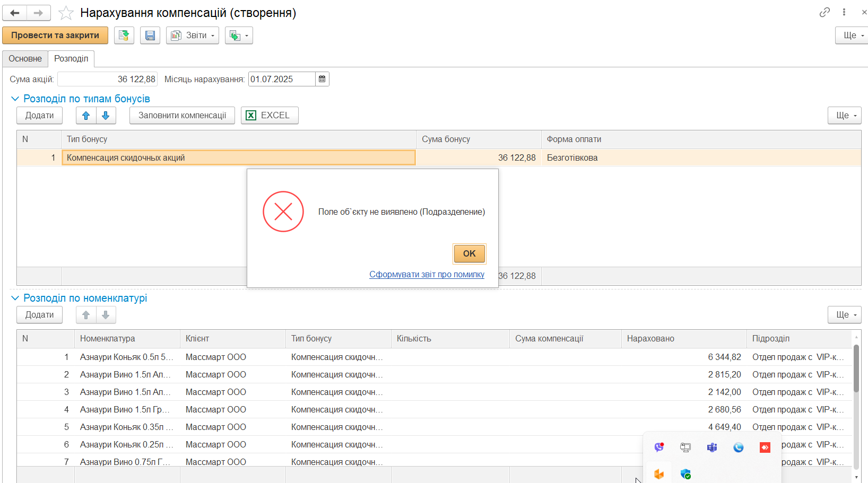Move bonus row up with blue arrow
The height and width of the screenshot is (483, 868).
click(x=86, y=116)
